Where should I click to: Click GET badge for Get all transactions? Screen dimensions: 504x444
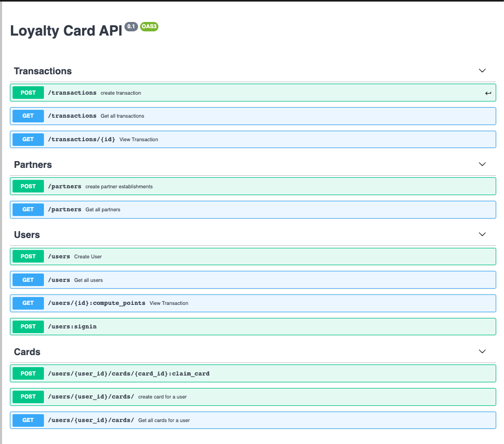[28, 116]
